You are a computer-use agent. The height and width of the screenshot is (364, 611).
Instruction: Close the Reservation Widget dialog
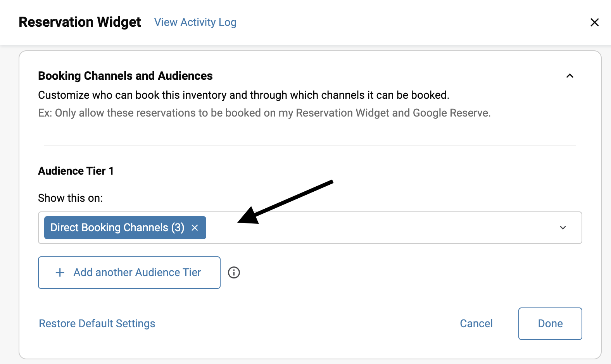click(594, 22)
